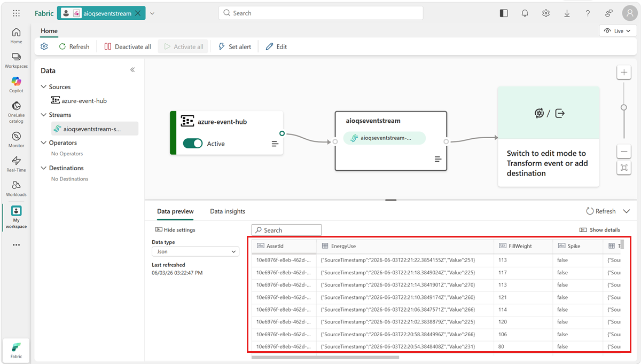Open the Data type Json dropdown
Viewport: 641px width, 364px height.
pyautogui.click(x=196, y=251)
